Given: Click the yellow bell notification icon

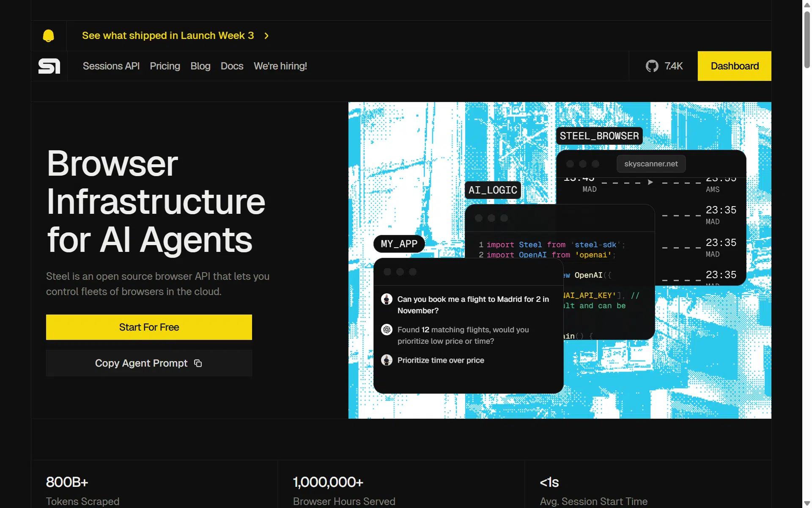Looking at the screenshot, I should tap(49, 36).
